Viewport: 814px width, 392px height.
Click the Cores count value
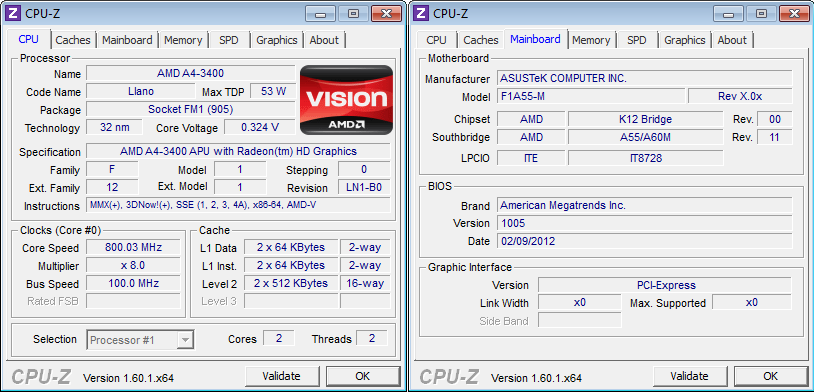click(279, 339)
